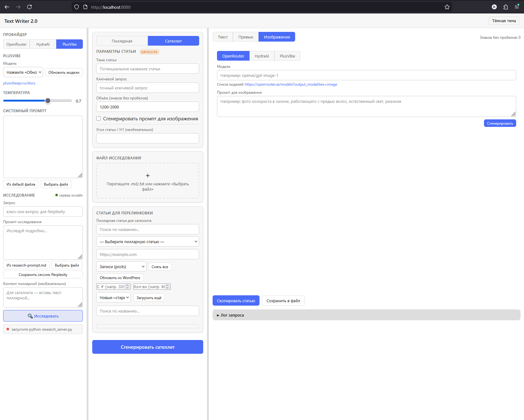524x420 pixels.
Task: Open the Новые→старые sort dropdown
Action: click(x=113, y=297)
